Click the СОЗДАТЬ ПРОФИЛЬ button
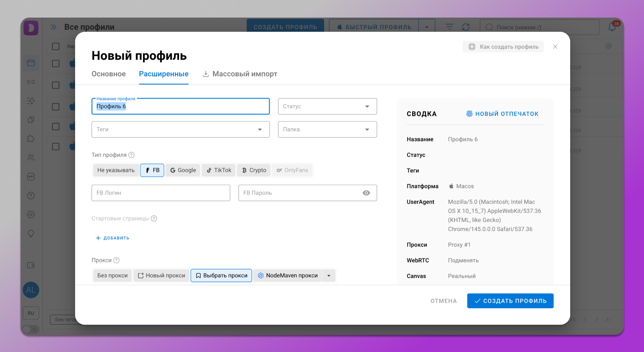 point(510,301)
